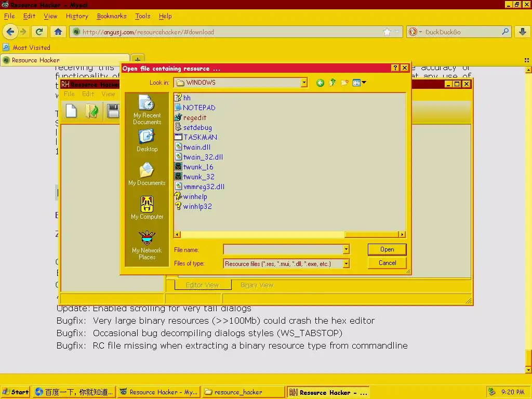532x399 pixels.
Task: Select My Documents in places bar
Action: tap(147, 175)
